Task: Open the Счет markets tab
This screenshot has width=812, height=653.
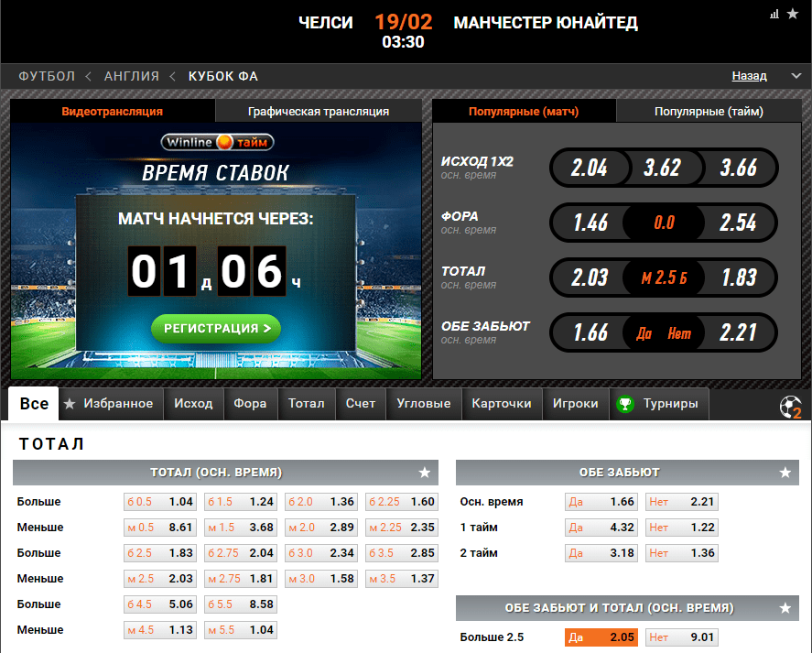Action: click(361, 403)
